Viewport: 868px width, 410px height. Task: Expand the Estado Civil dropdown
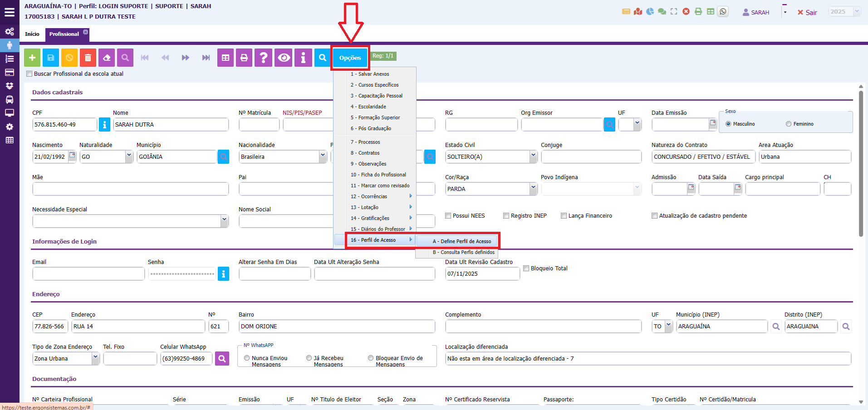[x=533, y=156]
